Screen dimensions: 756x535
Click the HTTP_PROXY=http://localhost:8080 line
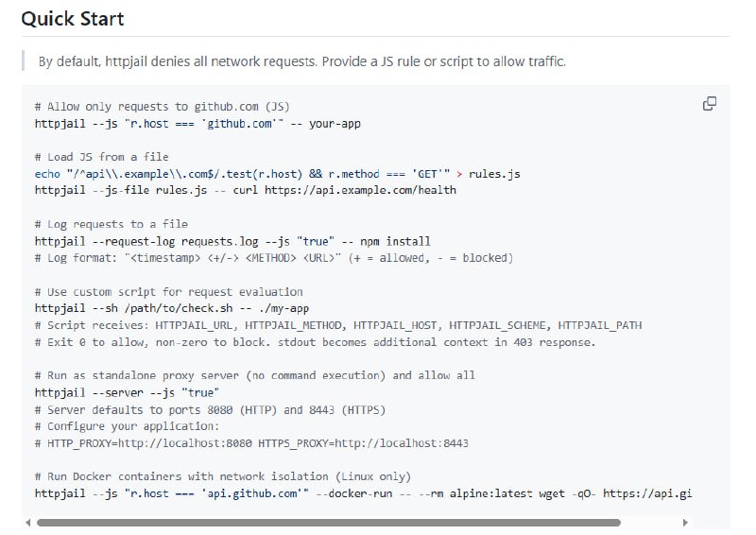(251, 442)
